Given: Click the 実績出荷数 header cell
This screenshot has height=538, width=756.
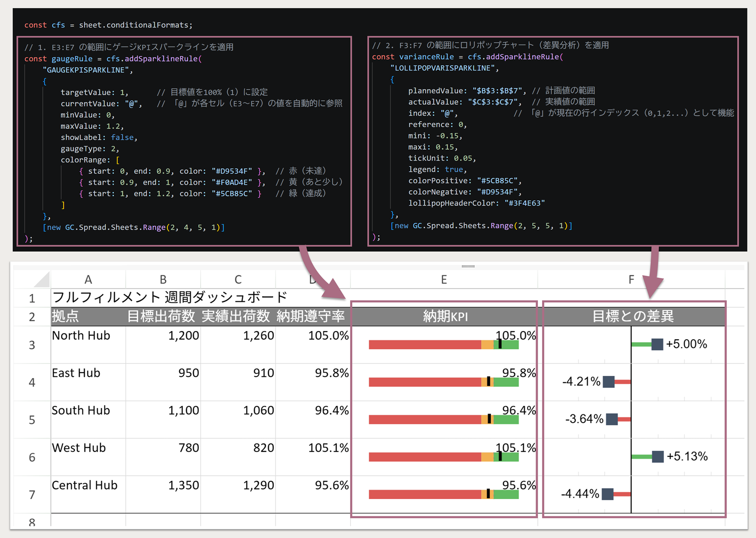Looking at the screenshot, I should click(238, 316).
